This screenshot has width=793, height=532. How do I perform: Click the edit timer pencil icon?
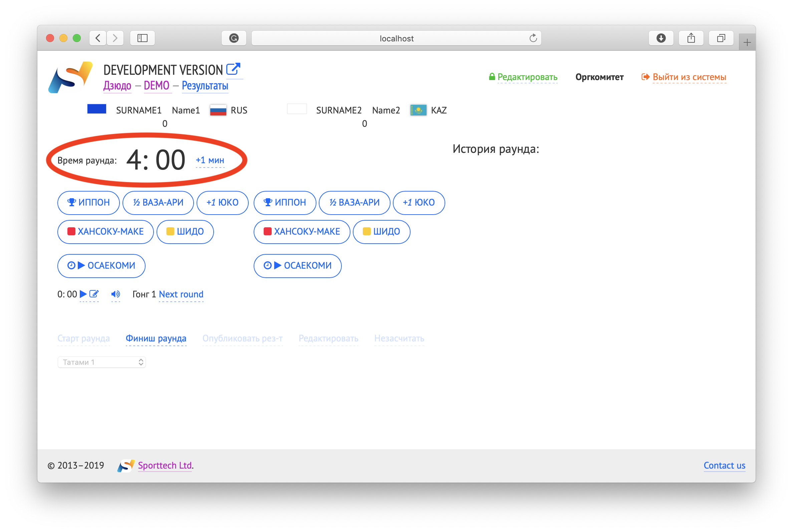(x=94, y=294)
